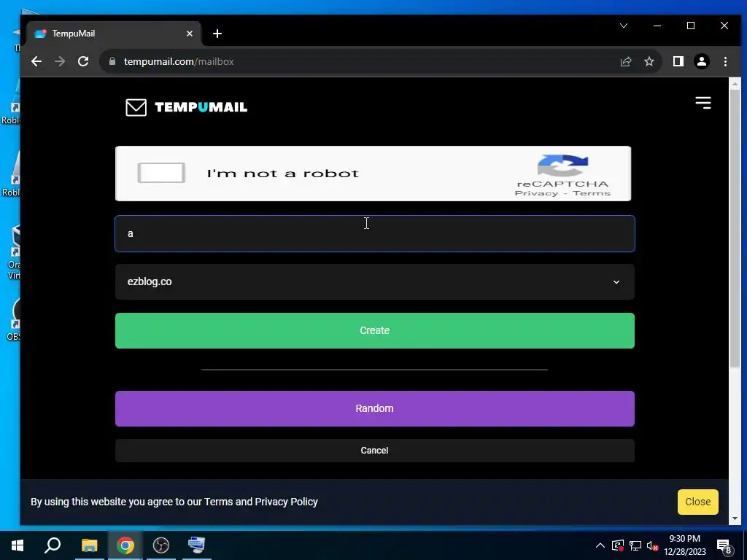Click scrollbar down arrow
The image size is (747, 560).
click(735, 518)
